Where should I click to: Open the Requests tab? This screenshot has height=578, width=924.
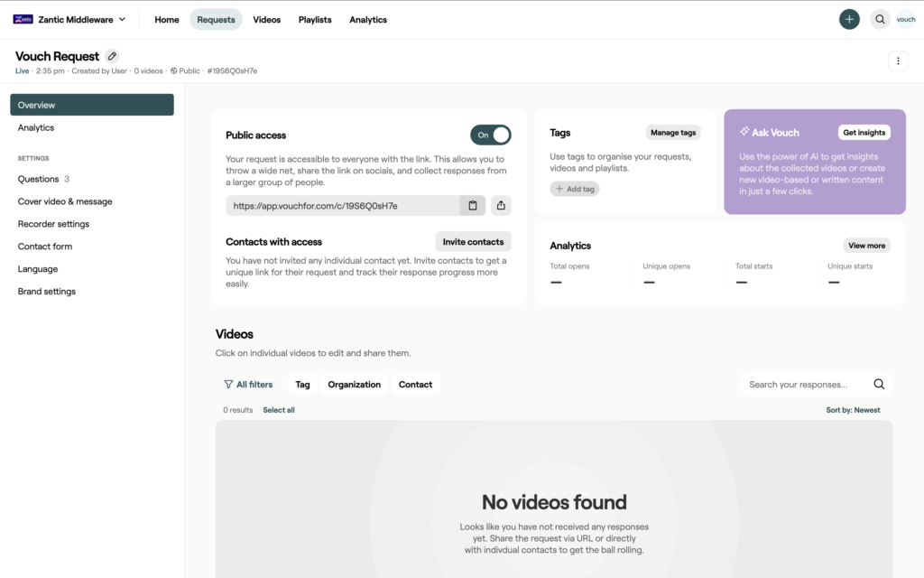216,20
